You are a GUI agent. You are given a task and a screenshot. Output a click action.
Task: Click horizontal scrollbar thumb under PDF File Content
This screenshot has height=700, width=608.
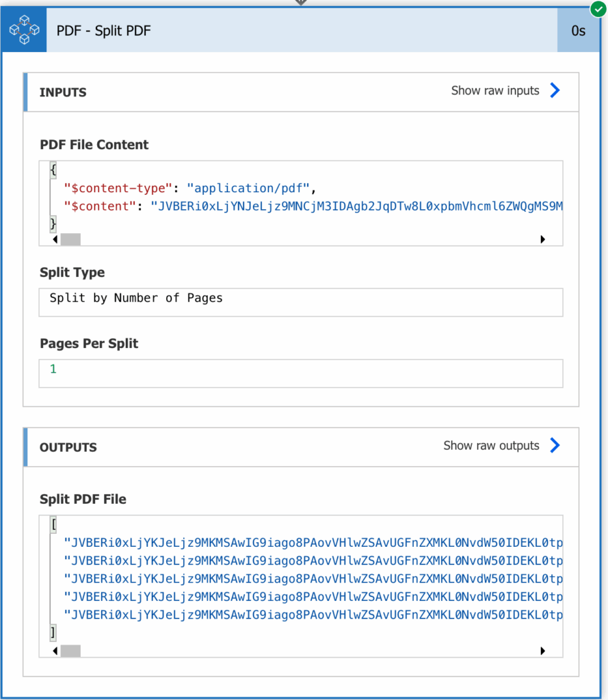click(70, 239)
